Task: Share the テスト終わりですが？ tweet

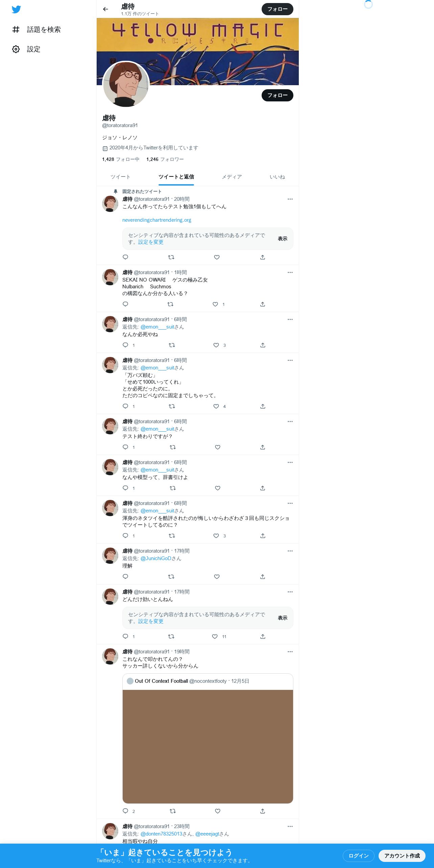Action: click(263, 447)
